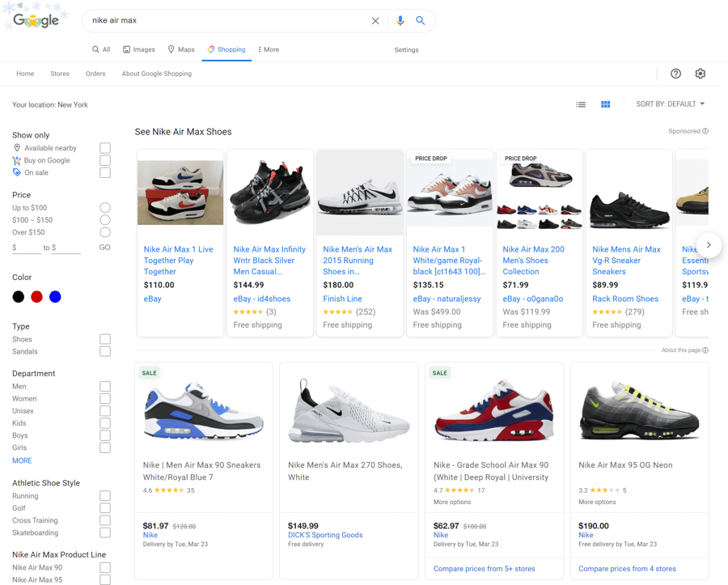Open the Maps search tab

pyautogui.click(x=181, y=49)
